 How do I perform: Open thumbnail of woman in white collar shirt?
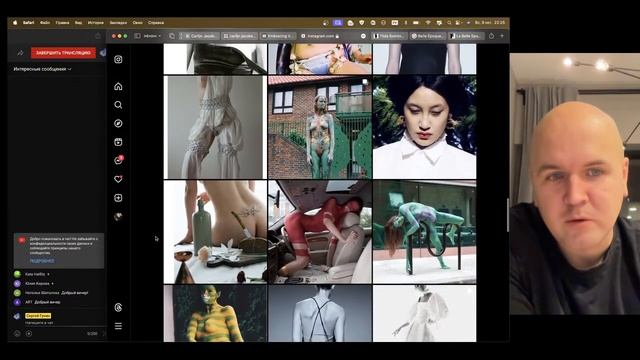click(424, 127)
